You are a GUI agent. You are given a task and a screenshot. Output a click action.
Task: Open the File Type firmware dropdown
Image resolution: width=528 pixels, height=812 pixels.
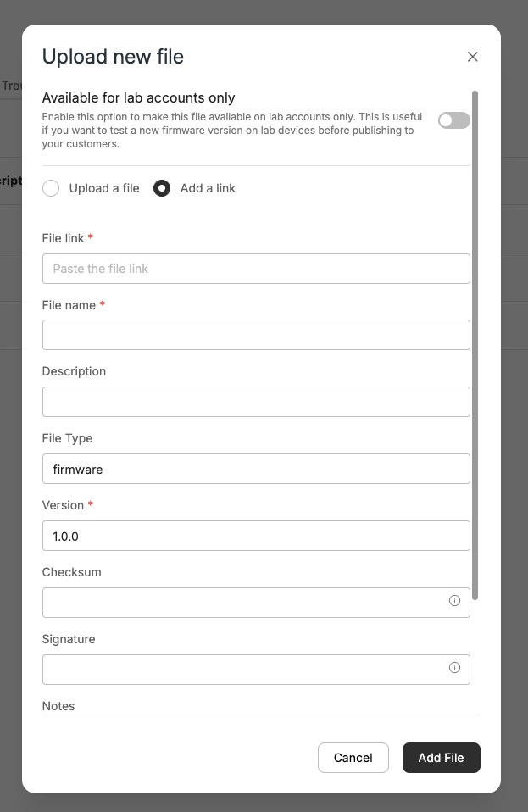(256, 469)
